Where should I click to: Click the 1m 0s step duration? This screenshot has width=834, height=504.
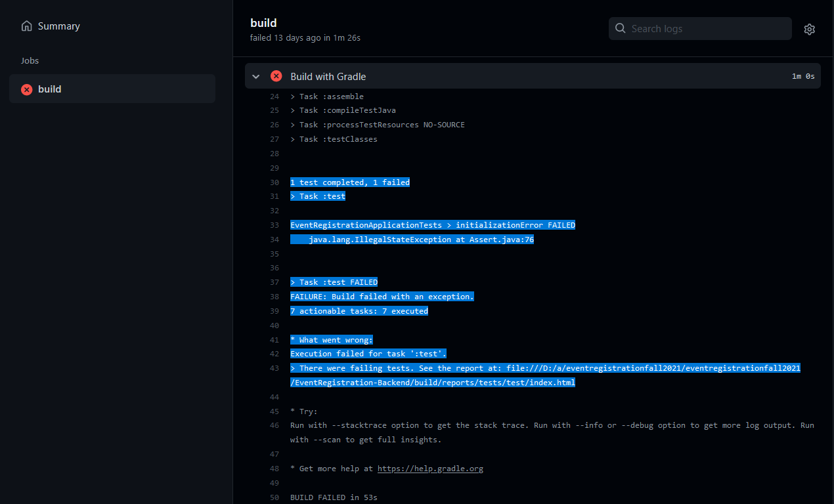(x=802, y=76)
